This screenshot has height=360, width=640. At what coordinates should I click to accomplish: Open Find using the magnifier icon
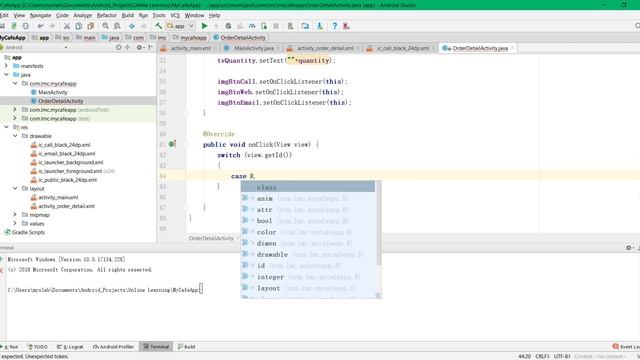(x=106, y=26)
